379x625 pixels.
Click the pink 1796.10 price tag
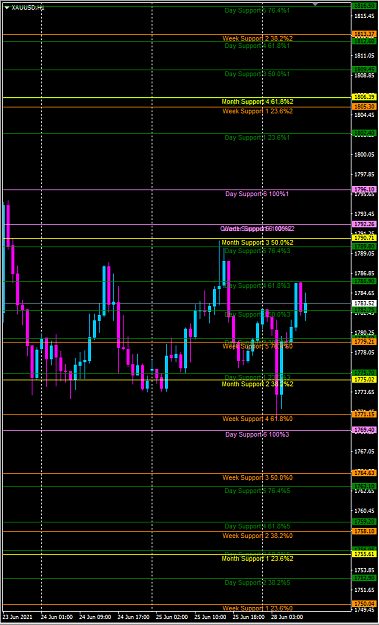pyautogui.click(x=364, y=189)
